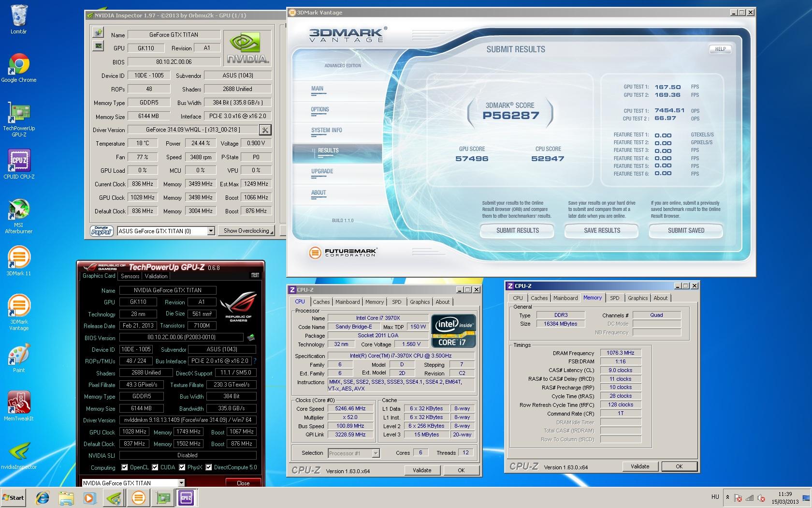
Task: Click OK in the CPU-Z Memory window
Action: pos(679,466)
